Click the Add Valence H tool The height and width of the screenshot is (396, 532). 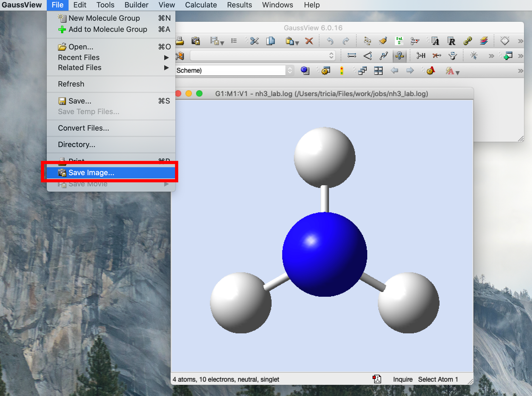point(421,56)
